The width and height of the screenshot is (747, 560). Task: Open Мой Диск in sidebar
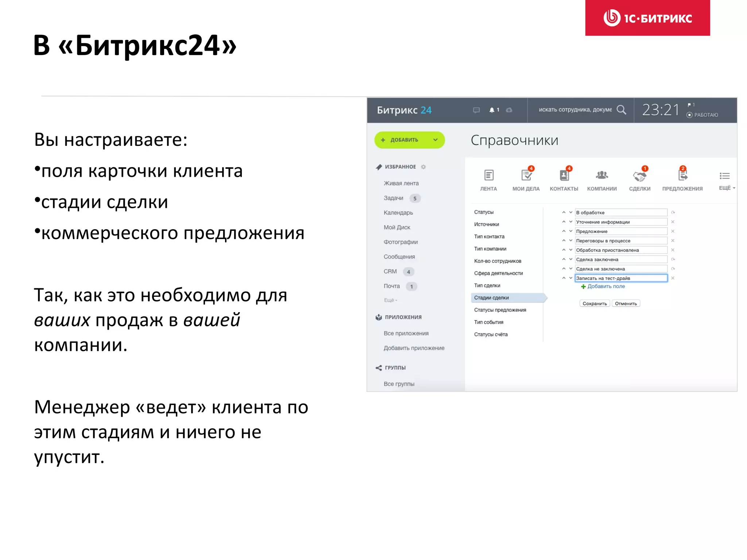point(397,227)
